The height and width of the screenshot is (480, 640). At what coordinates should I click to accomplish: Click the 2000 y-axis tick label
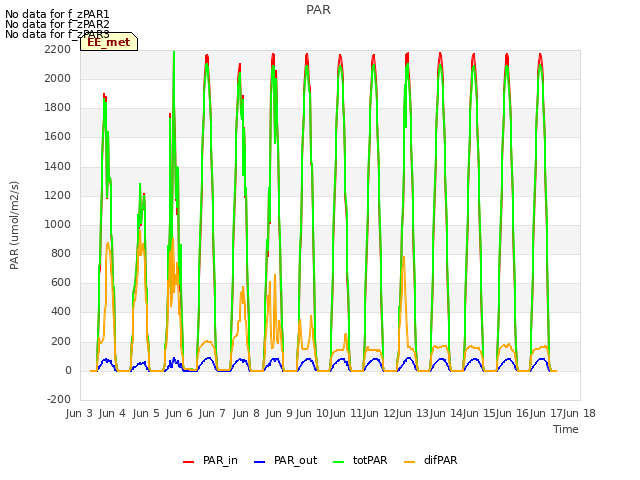click(x=58, y=78)
